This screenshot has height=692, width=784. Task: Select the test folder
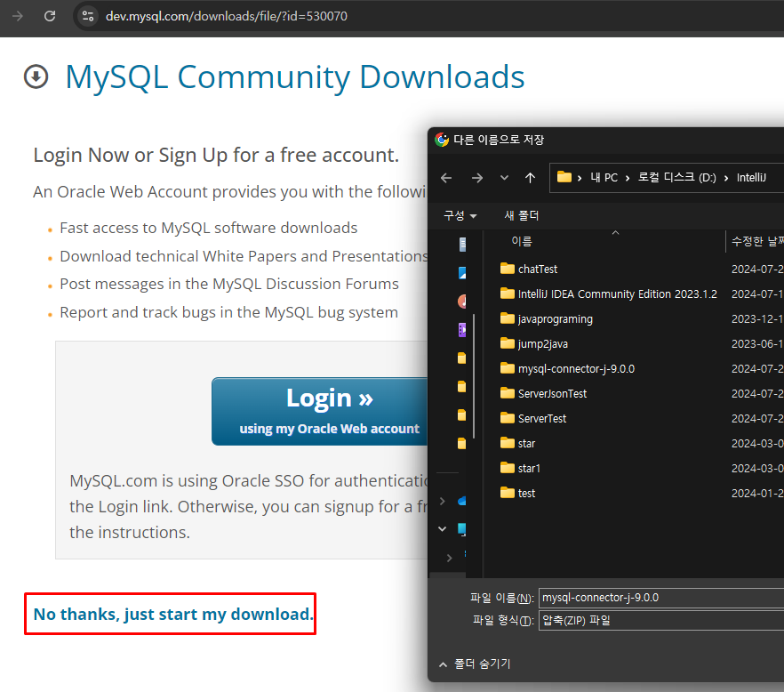[x=526, y=494]
